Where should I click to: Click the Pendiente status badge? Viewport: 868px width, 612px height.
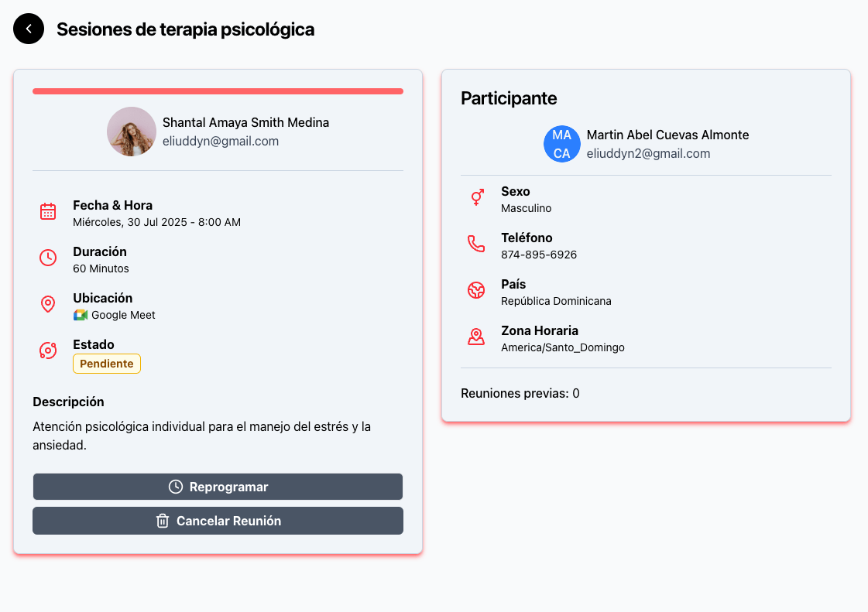[107, 364]
